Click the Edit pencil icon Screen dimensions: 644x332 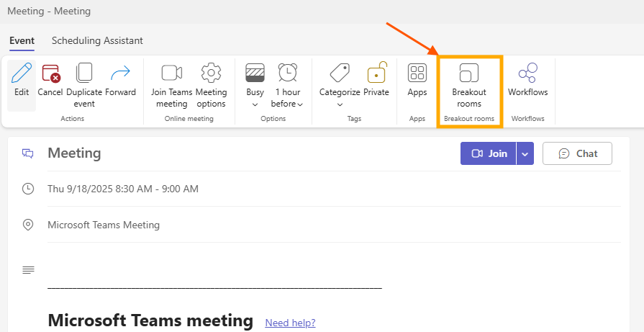click(x=22, y=73)
